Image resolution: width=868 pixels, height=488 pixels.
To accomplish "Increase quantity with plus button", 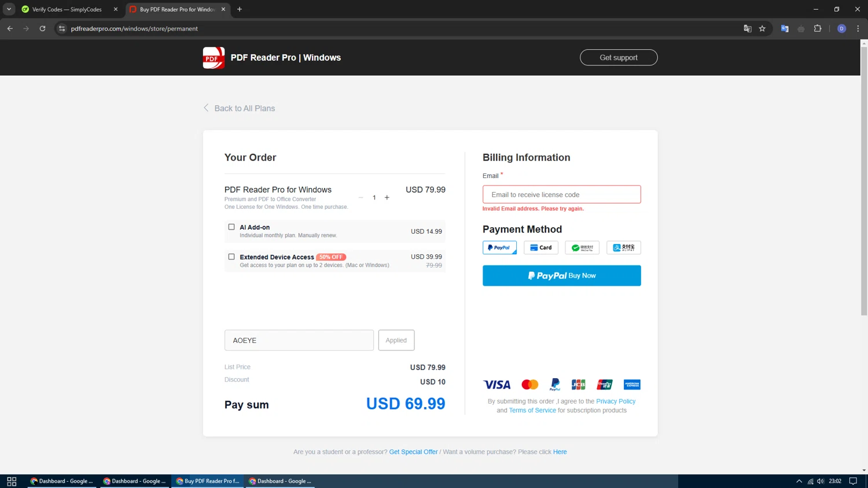I will [387, 198].
